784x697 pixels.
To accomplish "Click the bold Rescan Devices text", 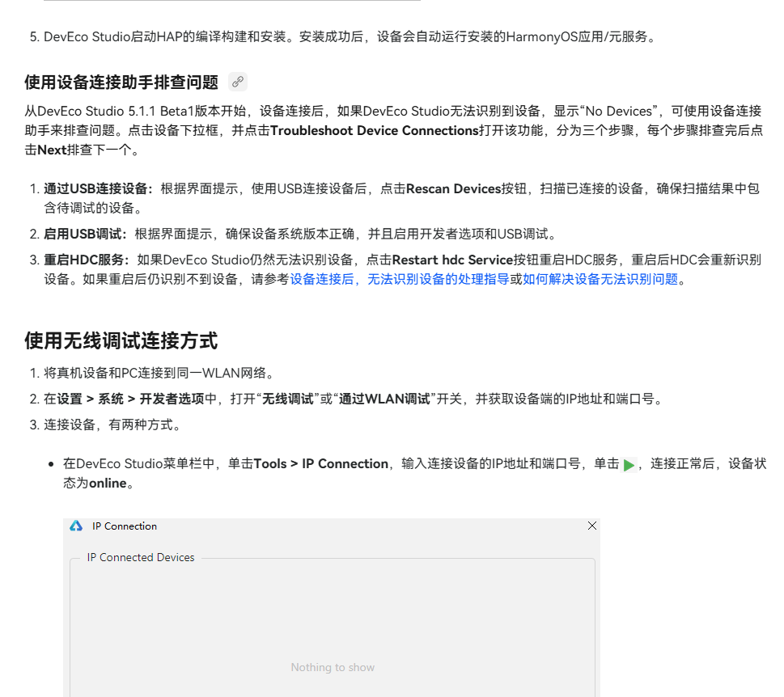I will coord(453,189).
